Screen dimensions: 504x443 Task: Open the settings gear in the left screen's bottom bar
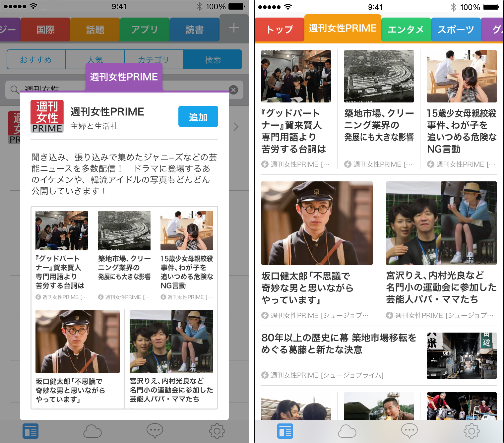point(217,431)
